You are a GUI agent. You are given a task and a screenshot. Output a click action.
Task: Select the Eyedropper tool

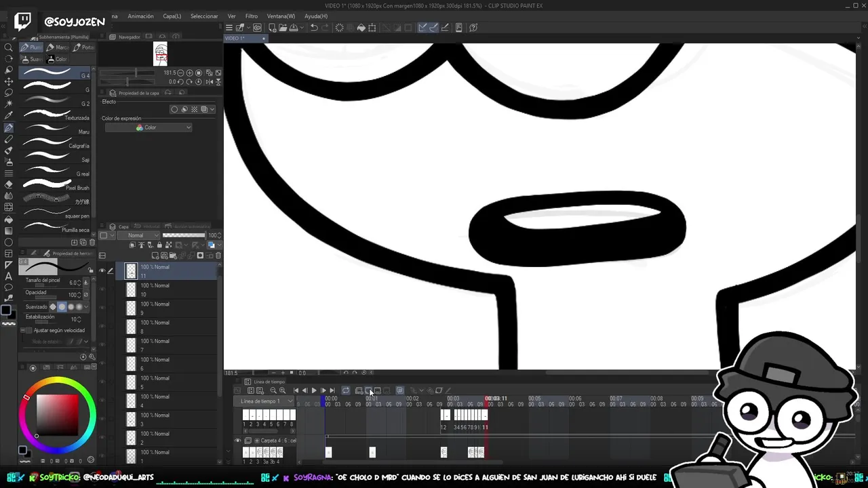pos(9,115)
